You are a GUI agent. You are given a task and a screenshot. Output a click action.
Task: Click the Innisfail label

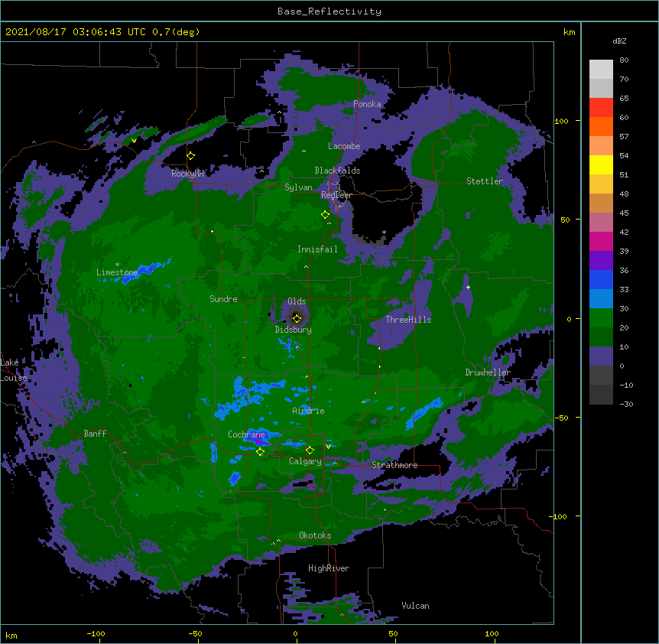click(x=317, y=249)
